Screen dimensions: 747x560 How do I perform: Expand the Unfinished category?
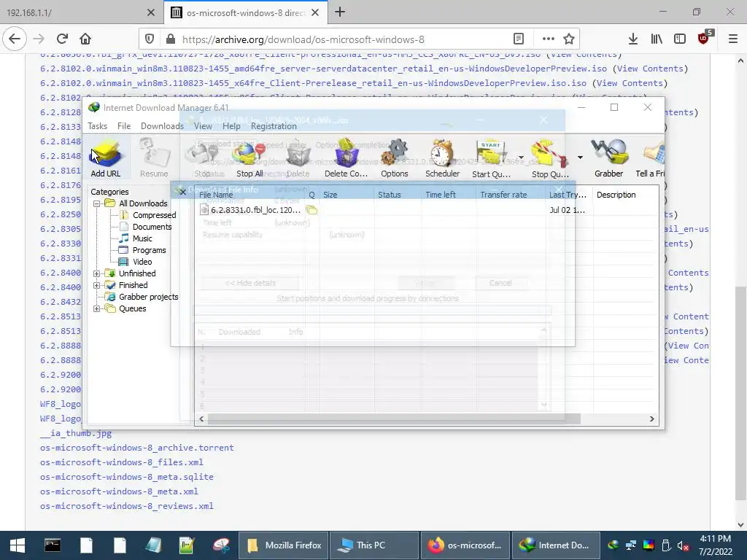pyautogui.click(x=97, y=273)
